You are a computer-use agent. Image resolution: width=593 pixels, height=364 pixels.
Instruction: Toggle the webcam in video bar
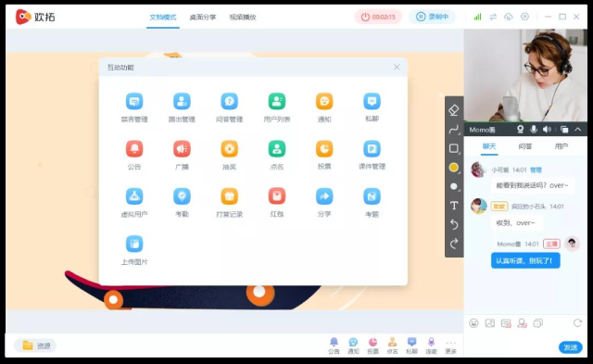521,130
